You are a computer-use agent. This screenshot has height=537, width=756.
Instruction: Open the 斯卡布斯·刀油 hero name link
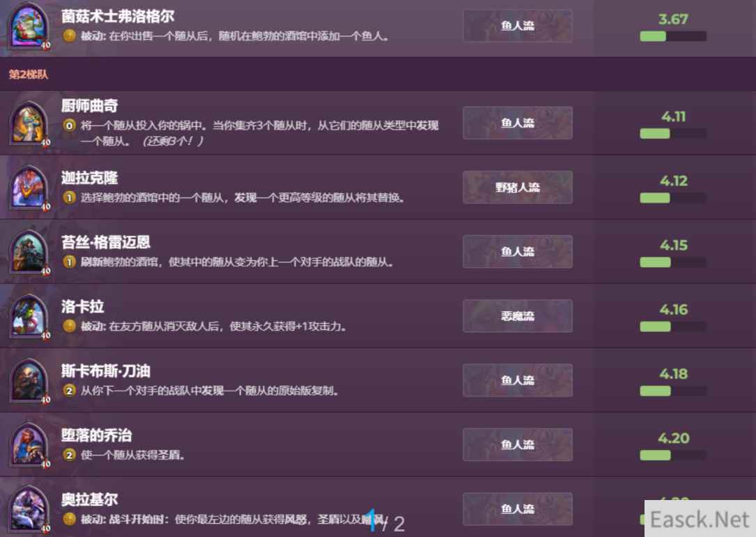106,370
